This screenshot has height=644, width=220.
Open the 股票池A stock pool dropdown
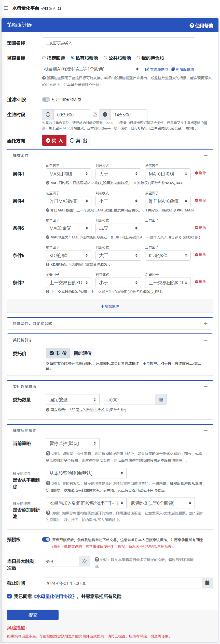(91, 69)
